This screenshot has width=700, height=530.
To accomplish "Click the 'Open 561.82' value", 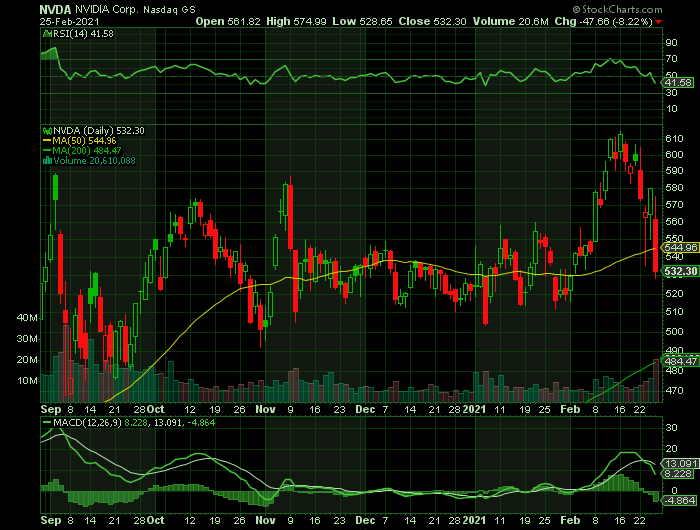I will (x=228, y=21).
